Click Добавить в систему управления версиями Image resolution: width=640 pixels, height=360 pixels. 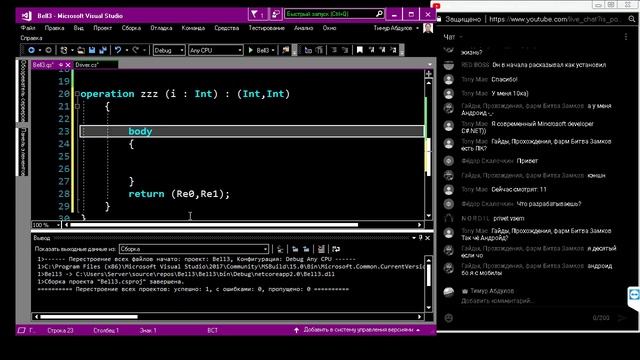358,330
